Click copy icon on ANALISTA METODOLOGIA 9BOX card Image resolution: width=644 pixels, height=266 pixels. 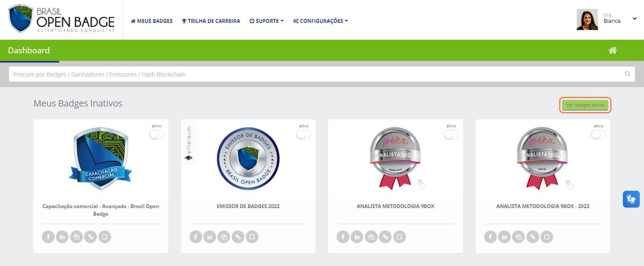[371, 237]
